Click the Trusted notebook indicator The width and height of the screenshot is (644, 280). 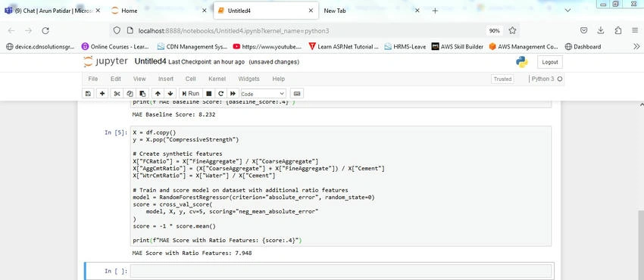click(502, 79)
